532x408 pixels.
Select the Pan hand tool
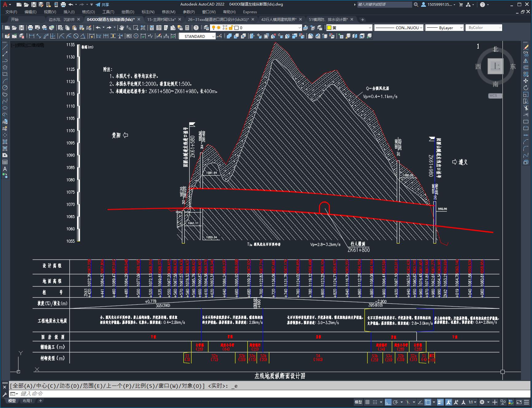[x=122, y=28]
